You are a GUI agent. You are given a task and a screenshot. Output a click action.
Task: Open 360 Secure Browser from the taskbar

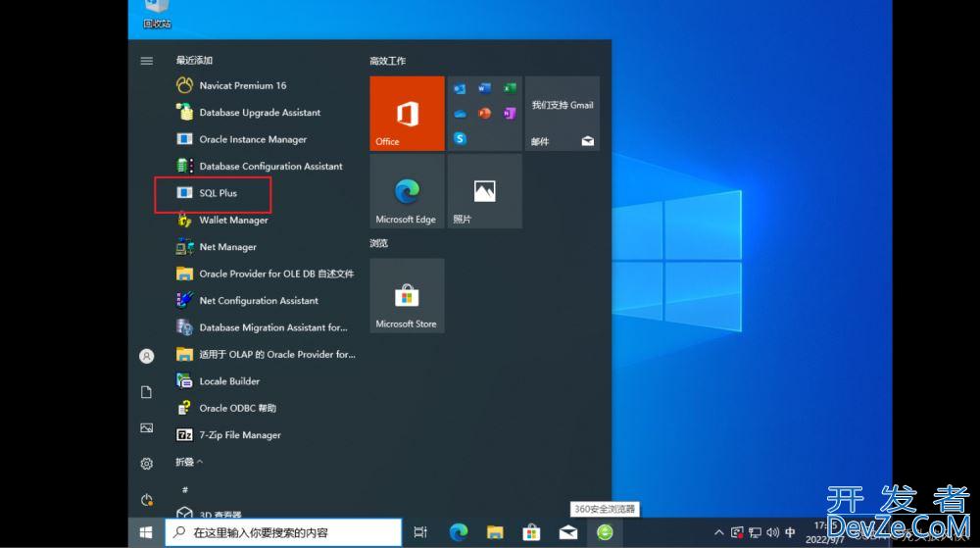click(x=605, y=532)
